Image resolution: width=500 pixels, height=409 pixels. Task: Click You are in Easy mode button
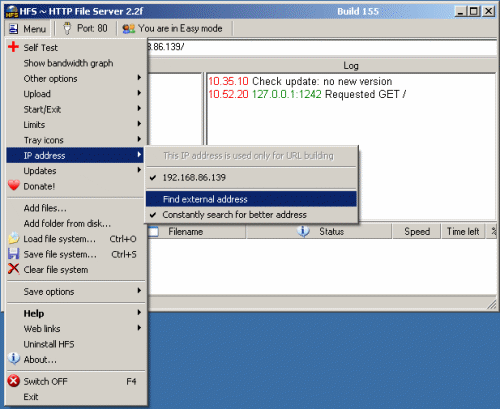pyautogui.click(x=174, y=29)
